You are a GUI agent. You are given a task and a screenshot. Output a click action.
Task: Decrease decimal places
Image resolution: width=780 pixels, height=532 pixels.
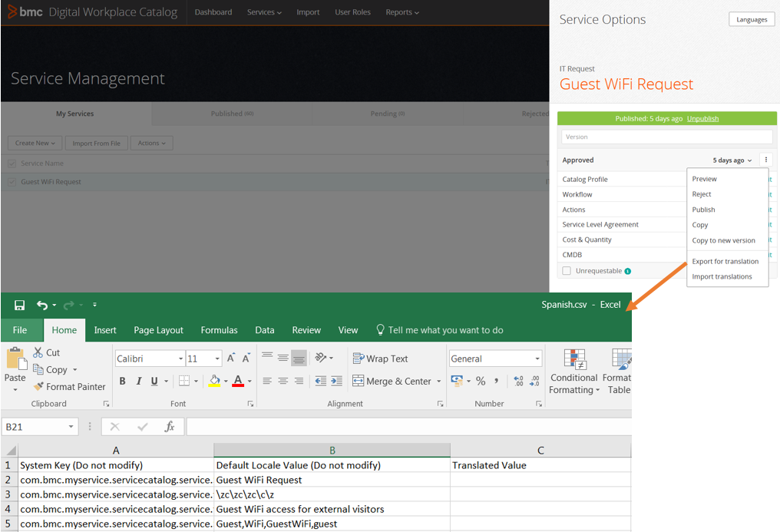click(535, 382)
